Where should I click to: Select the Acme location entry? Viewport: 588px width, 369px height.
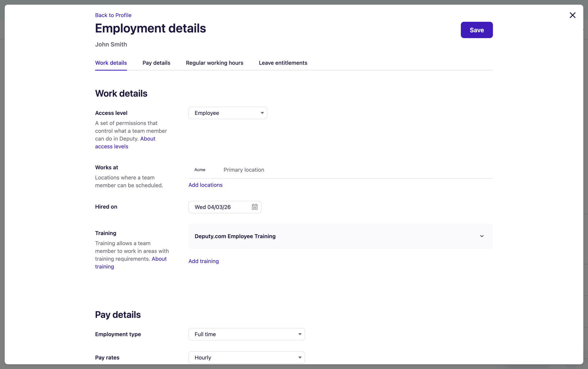200,170
